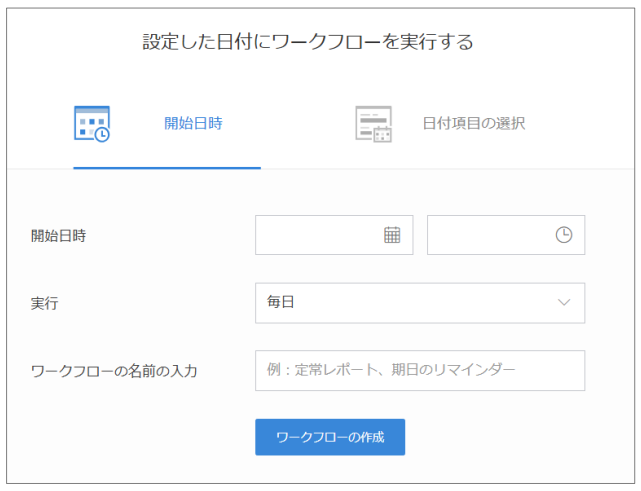Image resolution: width=641 pixels, height=491 pixels.
Task: Expand the 実行 dropdown chevron arrow
Action: (564, 302)
